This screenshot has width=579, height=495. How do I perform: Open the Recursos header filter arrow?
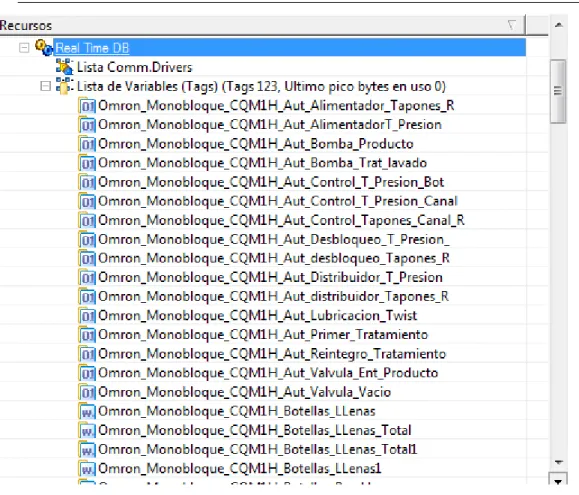coord(512,25)
